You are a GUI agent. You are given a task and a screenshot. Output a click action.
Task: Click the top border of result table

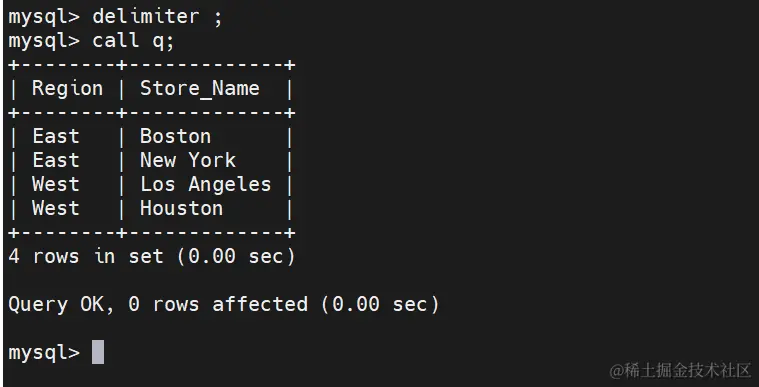[x=152, y=65]
